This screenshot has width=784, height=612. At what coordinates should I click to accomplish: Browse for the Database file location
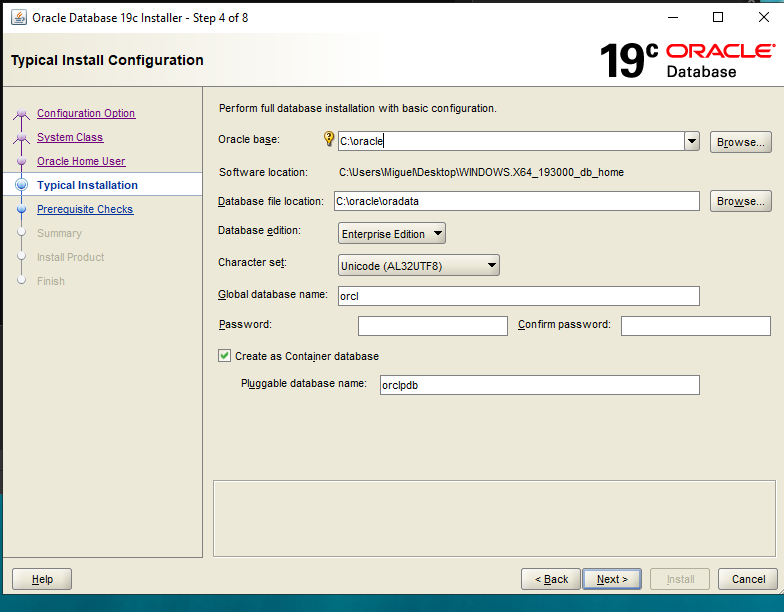[x=740, y=201]
